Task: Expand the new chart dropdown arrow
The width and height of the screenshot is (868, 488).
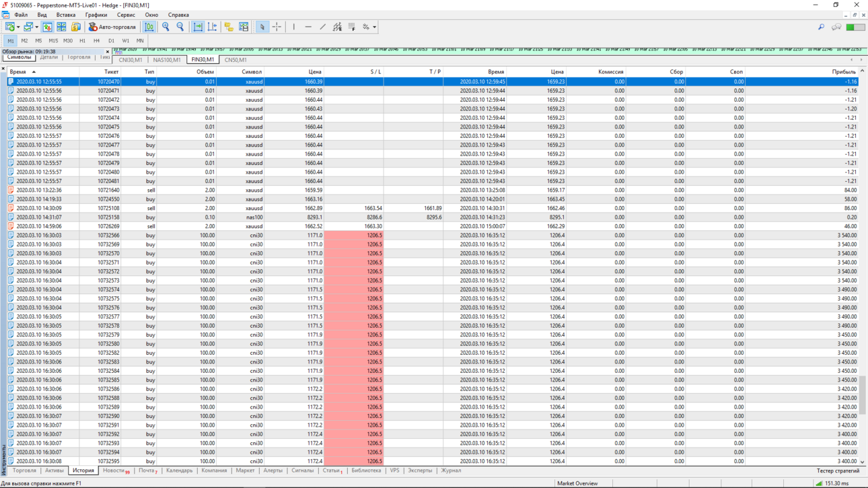Action: (18, 27)
